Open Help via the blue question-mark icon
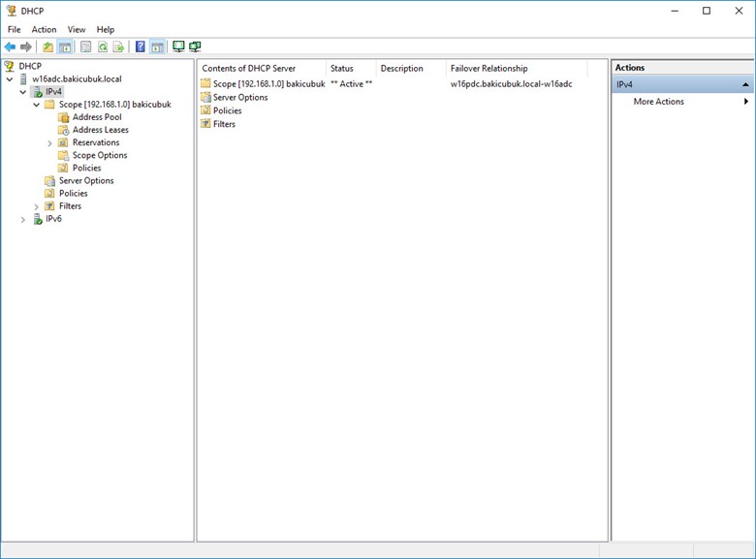 [141, 47]
